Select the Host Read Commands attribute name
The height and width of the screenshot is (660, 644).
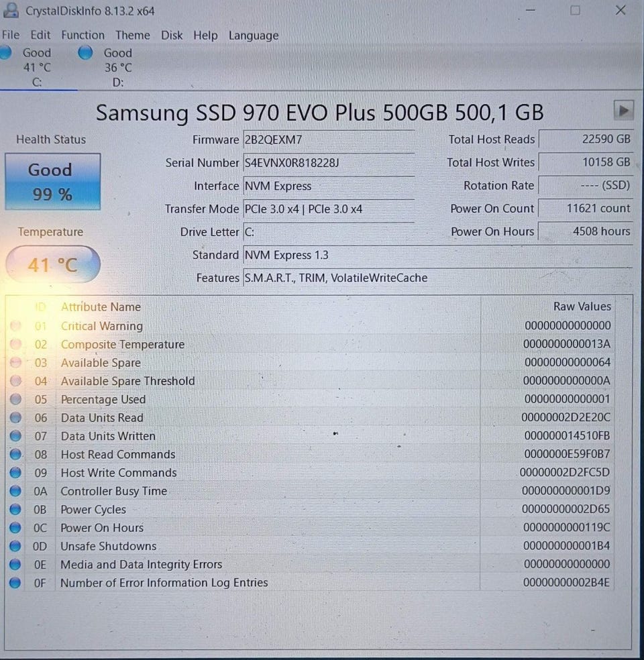point(118,454)
